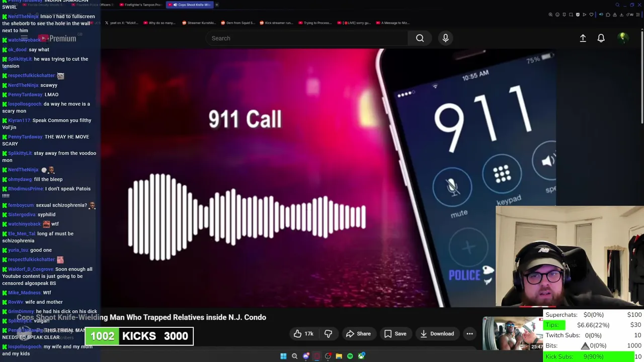Click the 911 Call video player

pos(328,178)
